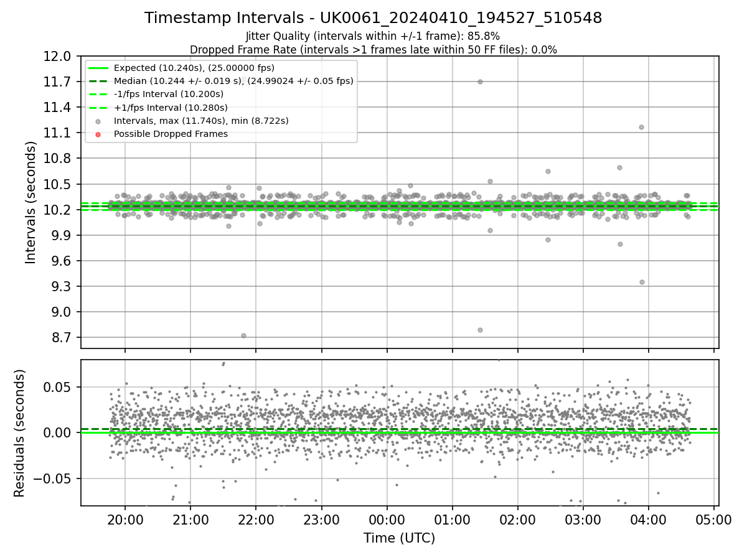Click the '04:00' time tick label
The height and width of the screenshot is (560, 747).
point(649,520)
